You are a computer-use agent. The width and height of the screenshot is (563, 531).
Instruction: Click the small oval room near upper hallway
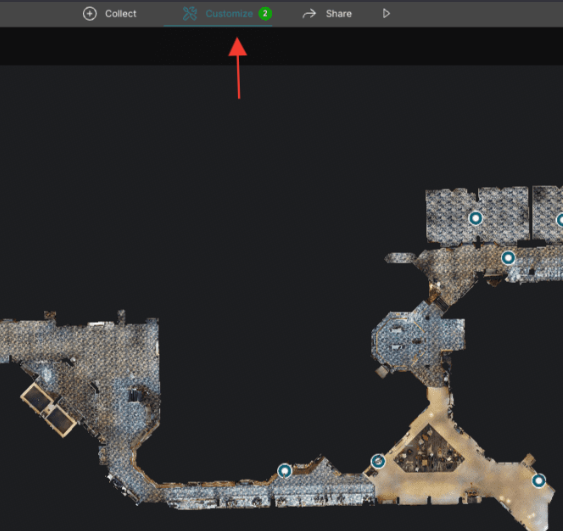coord(399,258)
